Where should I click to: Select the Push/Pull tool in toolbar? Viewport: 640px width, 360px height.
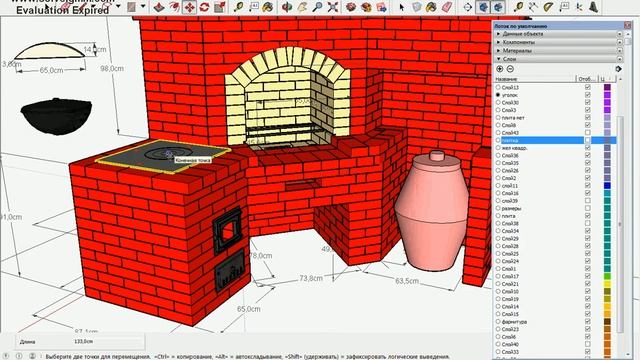(159, 7)
